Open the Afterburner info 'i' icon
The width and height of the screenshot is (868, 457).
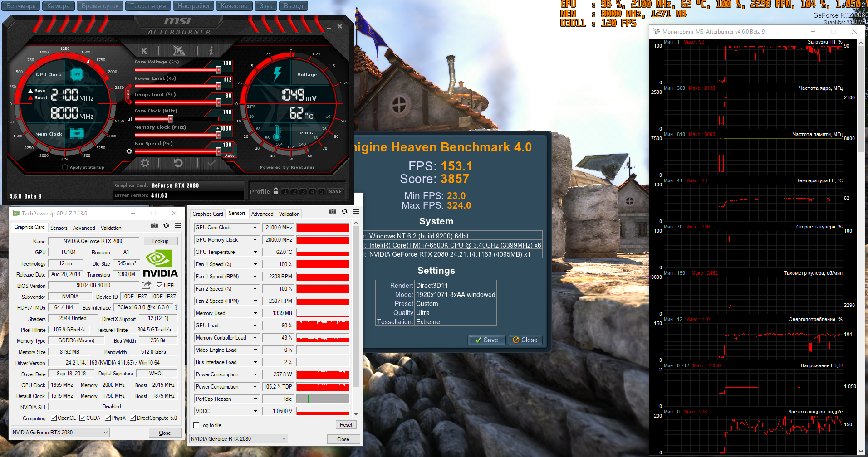coord(211,51)
